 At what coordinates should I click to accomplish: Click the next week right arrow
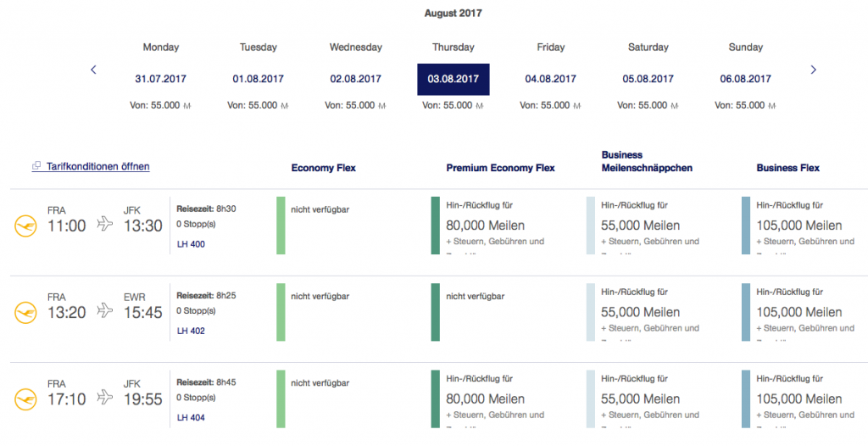(813, 70)
